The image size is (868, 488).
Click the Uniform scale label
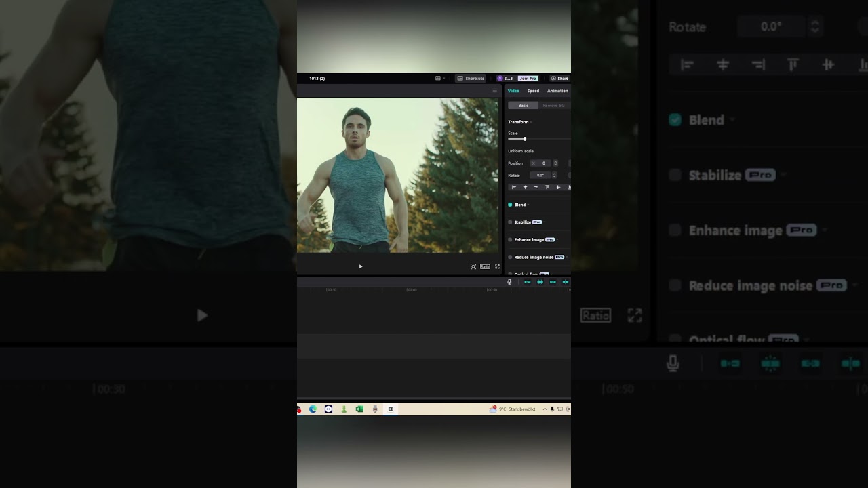(x=521, y=151)
